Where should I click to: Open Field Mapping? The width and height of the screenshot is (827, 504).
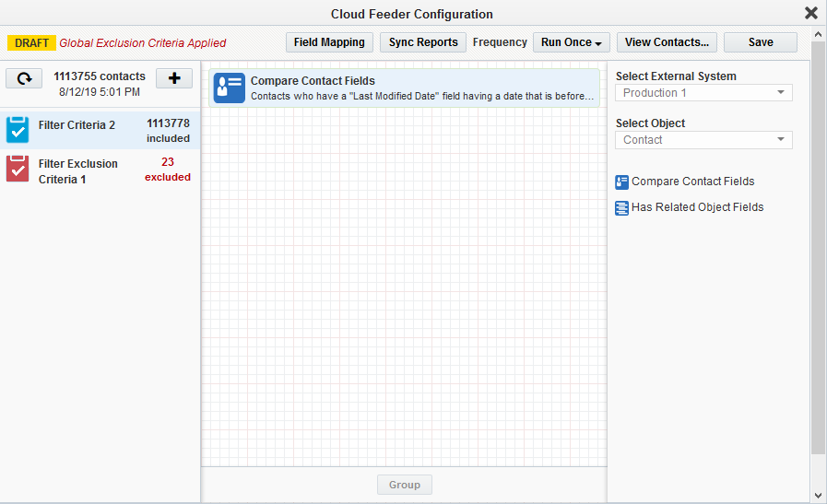point(329,42)
